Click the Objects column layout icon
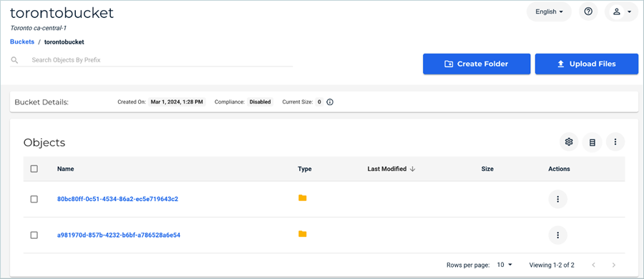This screenshot has width=644, height=279. (x=592, y=142)
